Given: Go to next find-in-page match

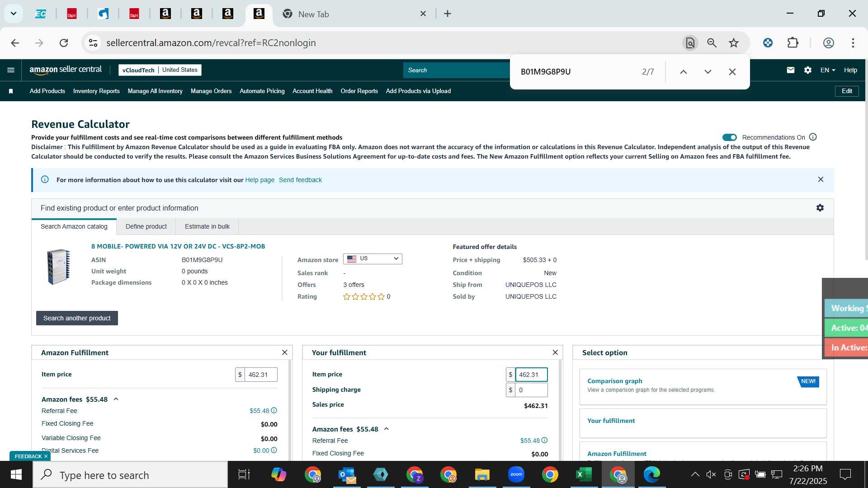Looking at the screenshot, I should point(708,72).
